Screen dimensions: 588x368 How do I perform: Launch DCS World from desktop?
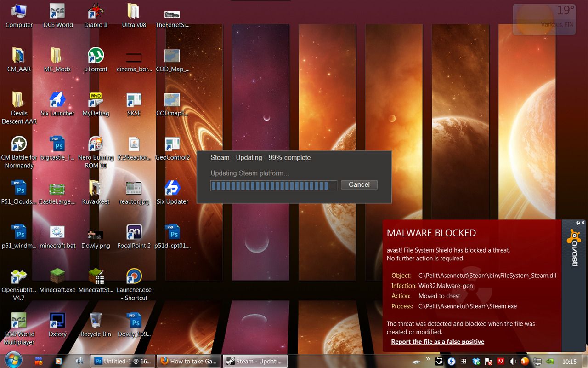coord(58,16)
